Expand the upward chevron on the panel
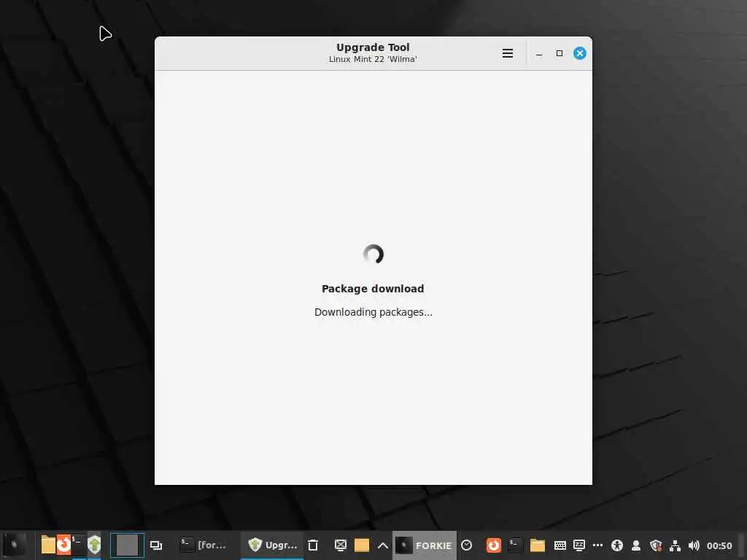747x560 pixels. click(x=382, y=545)
